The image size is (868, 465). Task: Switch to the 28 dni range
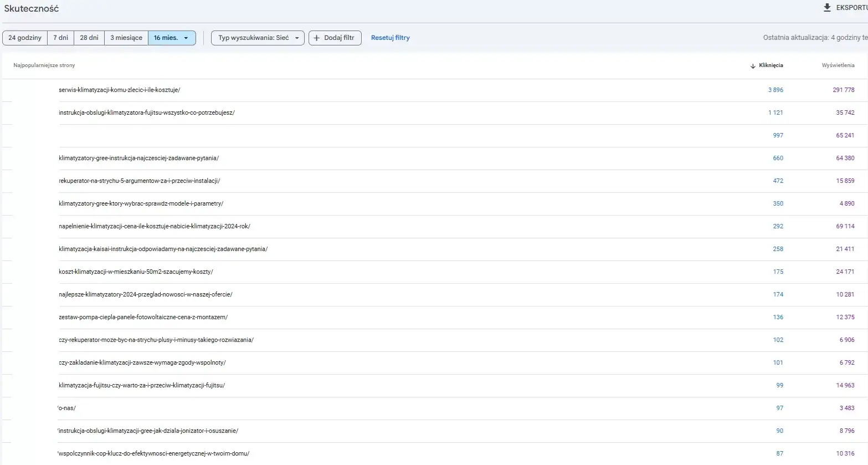[x=89, y=38]
